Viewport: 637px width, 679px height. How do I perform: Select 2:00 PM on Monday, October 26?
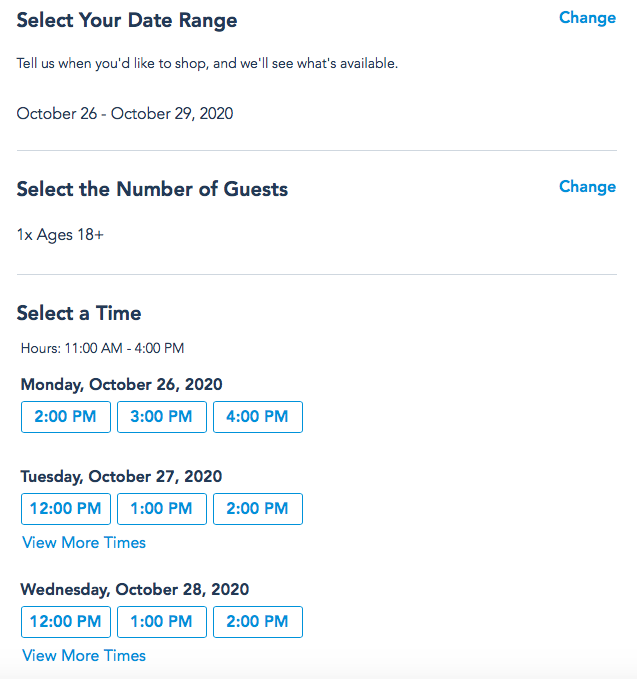(x=65, y=417)
